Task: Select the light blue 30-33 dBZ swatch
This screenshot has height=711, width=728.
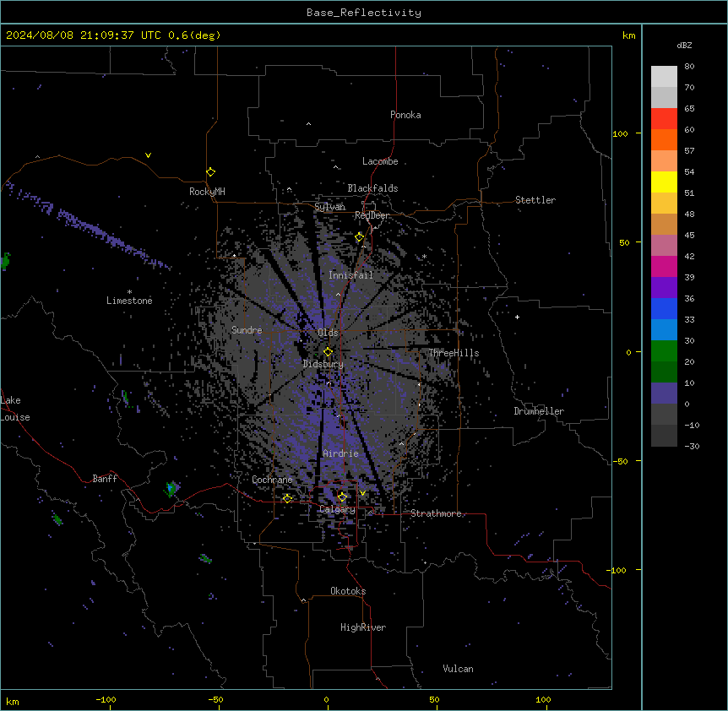Action: click(x=664, y=329)
